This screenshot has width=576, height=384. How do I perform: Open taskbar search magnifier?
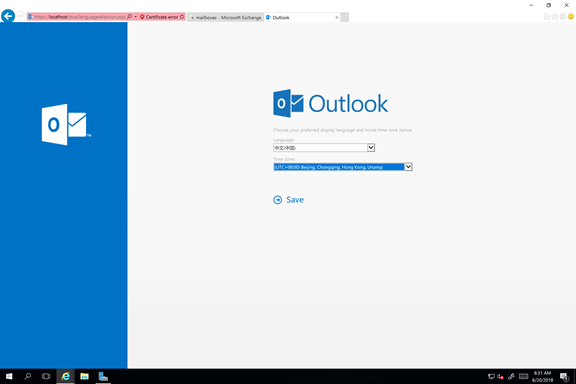point(28,376)
